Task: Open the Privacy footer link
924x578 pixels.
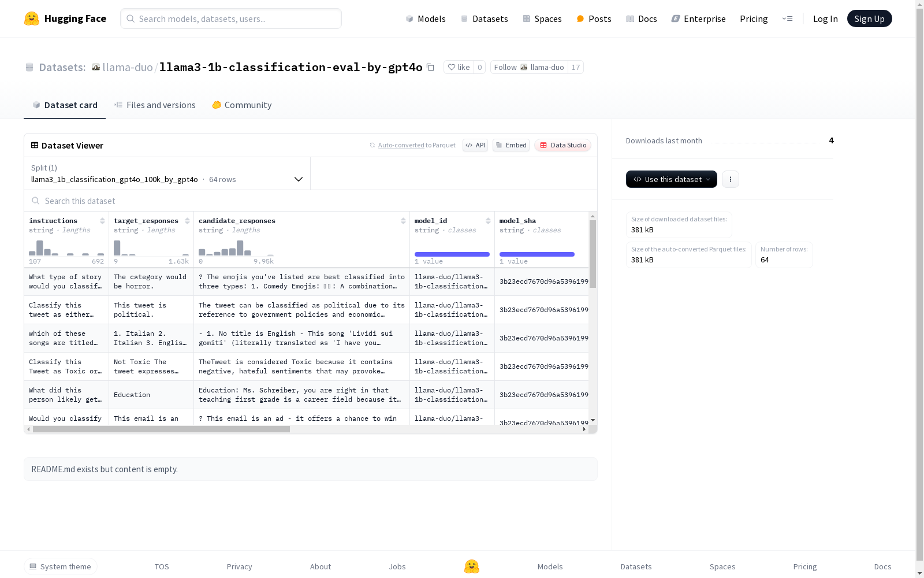Action: 240,566
